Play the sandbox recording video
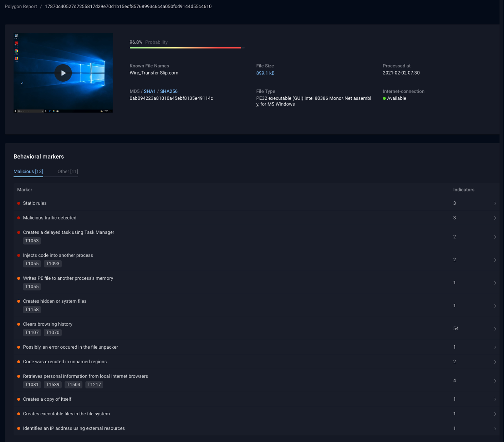 pyautogui.click(x=63, y=73)
